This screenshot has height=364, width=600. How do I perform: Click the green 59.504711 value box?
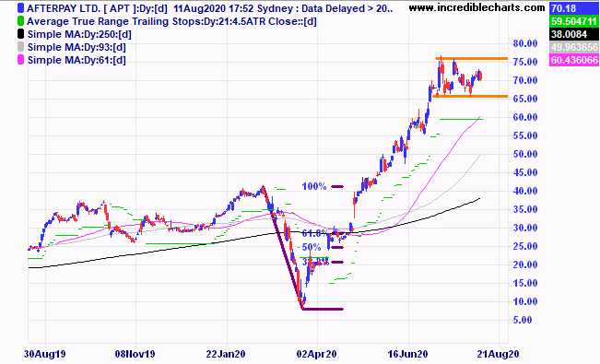(x=573, y=21)
